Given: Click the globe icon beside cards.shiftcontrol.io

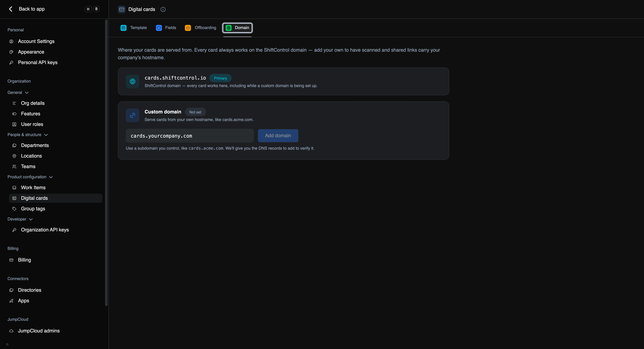Looking at the screenshot, I should 132,81.
